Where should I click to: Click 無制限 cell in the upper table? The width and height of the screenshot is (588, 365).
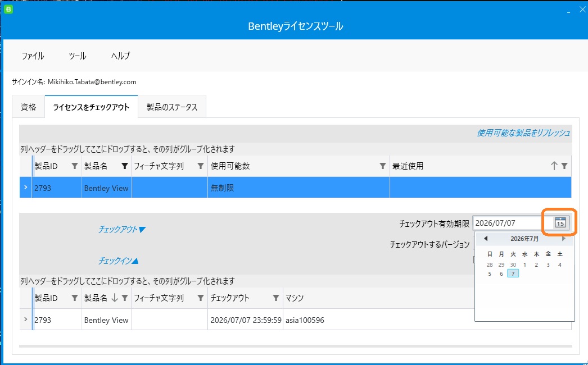coord(298,188)
